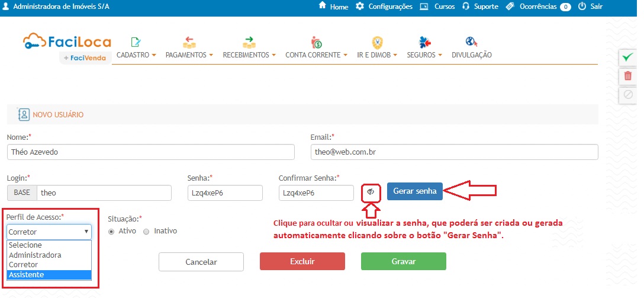Click the Sair power icon
The height and width of the screenshot is (298, 644).
point(582,7)
